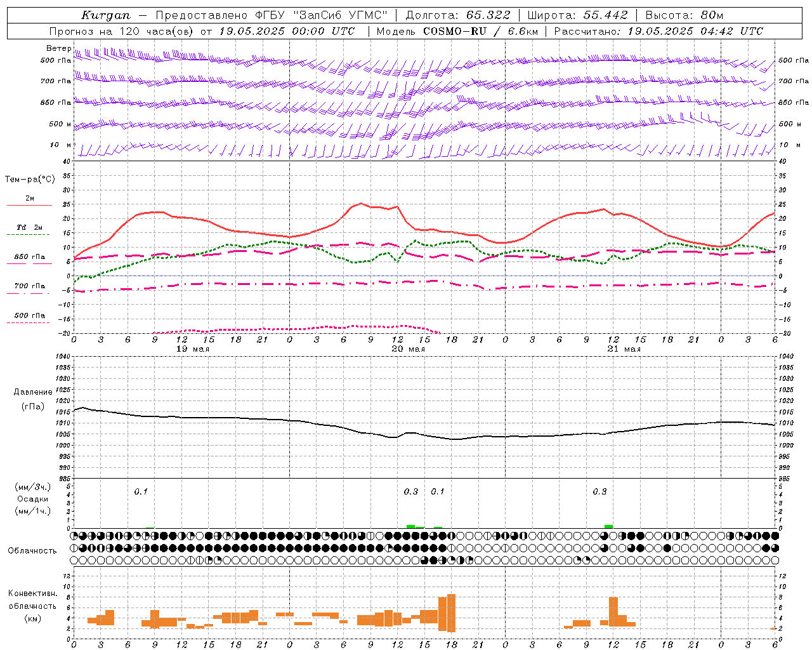
Task: Click the 19 мая date label
Action: (x=192, y=349)
